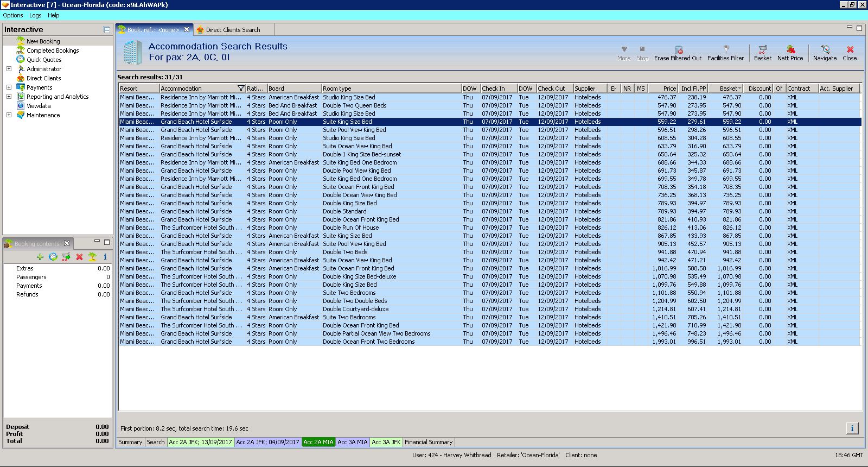Click the Erase Filtered Out toolbar icon

click(678, 50)
